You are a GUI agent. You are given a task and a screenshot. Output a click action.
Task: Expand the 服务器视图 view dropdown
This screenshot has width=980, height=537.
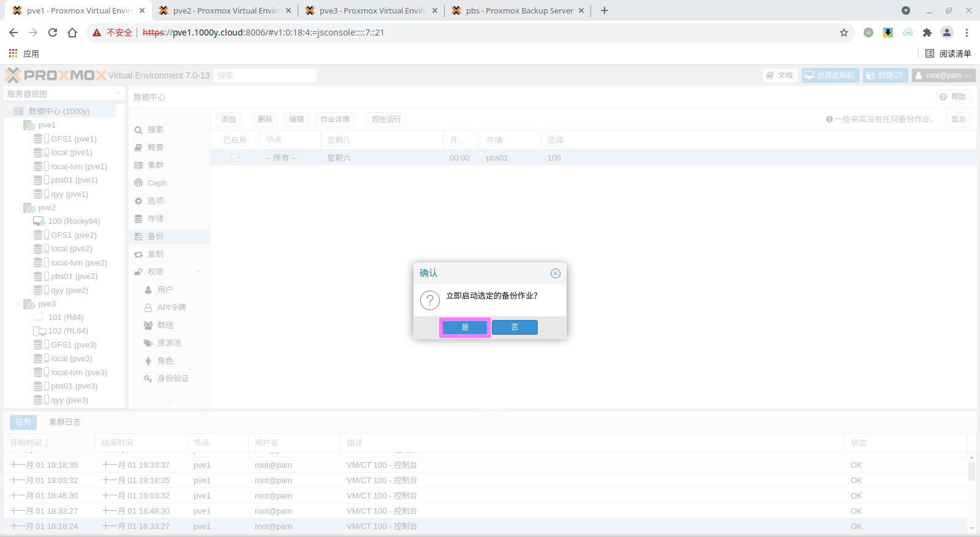pyautogui.click(x=118, y=94)
